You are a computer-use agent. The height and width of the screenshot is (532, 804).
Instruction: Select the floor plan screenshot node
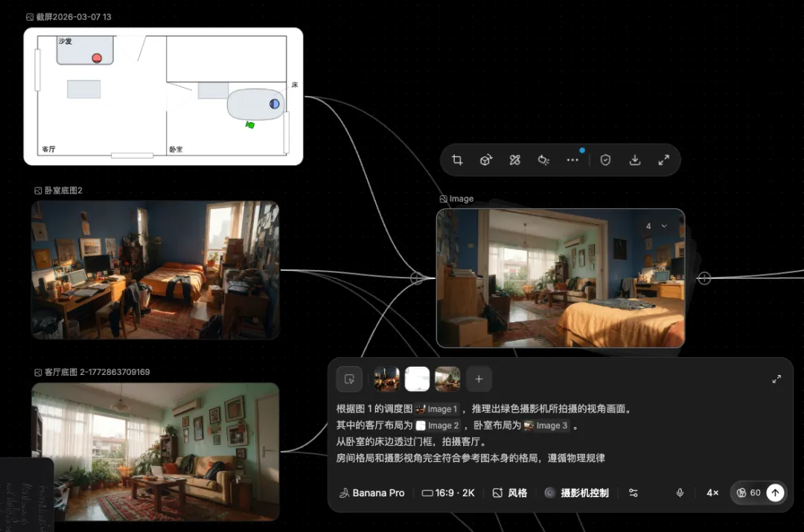[x=163, y=96]
